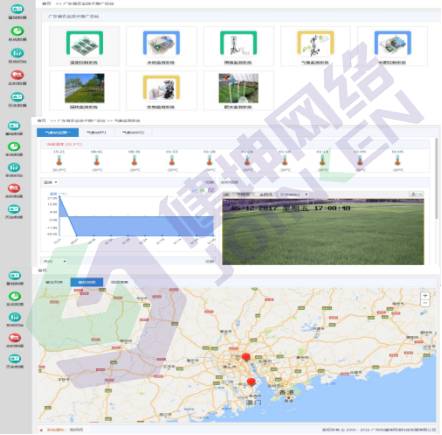Open the yellow-framed microscope monitoring tile

[x=161, y=90]
